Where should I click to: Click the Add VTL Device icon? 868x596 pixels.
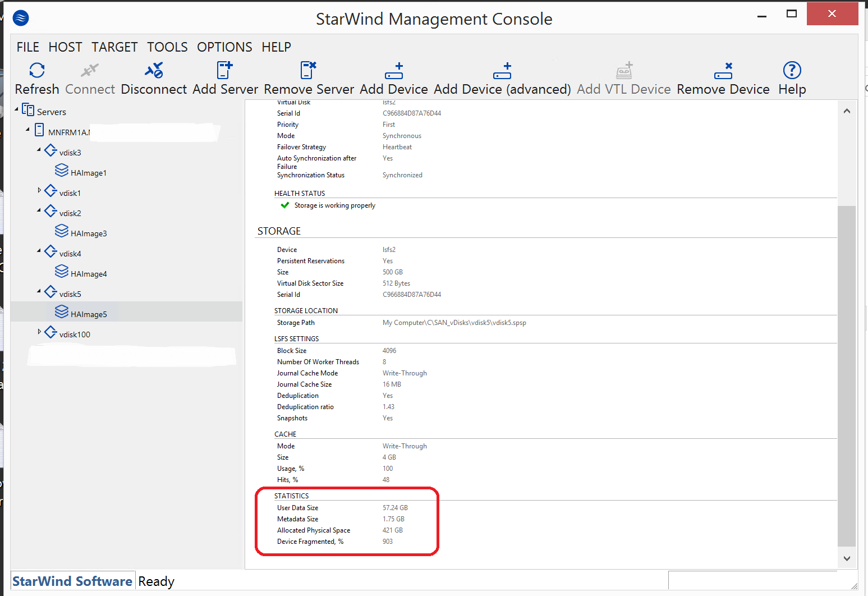[x=624, y=70]
